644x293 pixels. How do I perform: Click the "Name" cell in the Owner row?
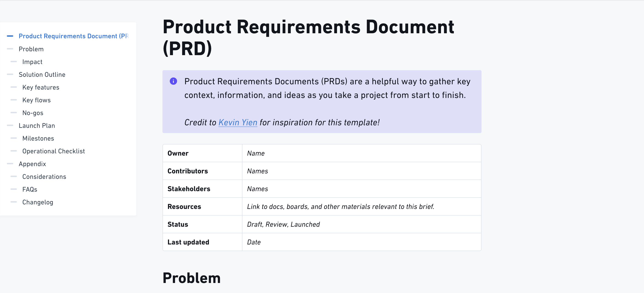255,153
